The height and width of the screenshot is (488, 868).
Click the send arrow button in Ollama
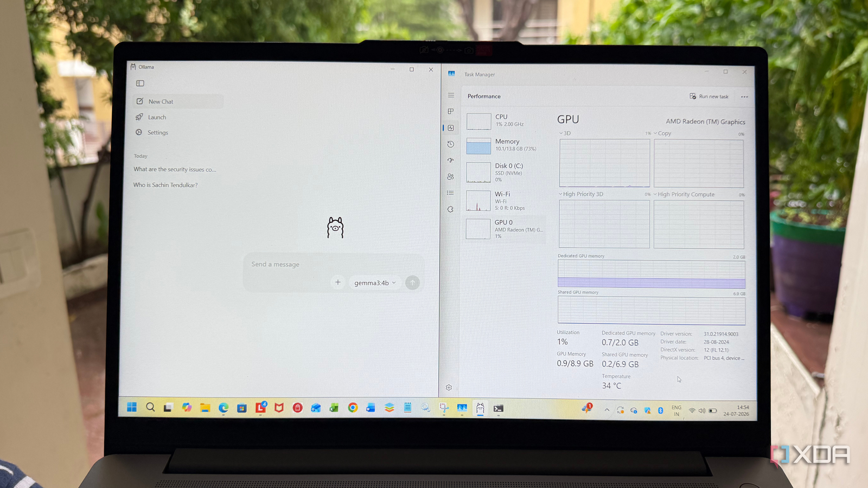click(x=412, y=282)
